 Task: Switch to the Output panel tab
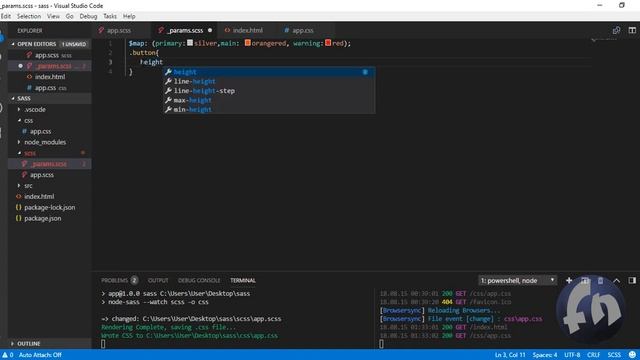(158, 280)
